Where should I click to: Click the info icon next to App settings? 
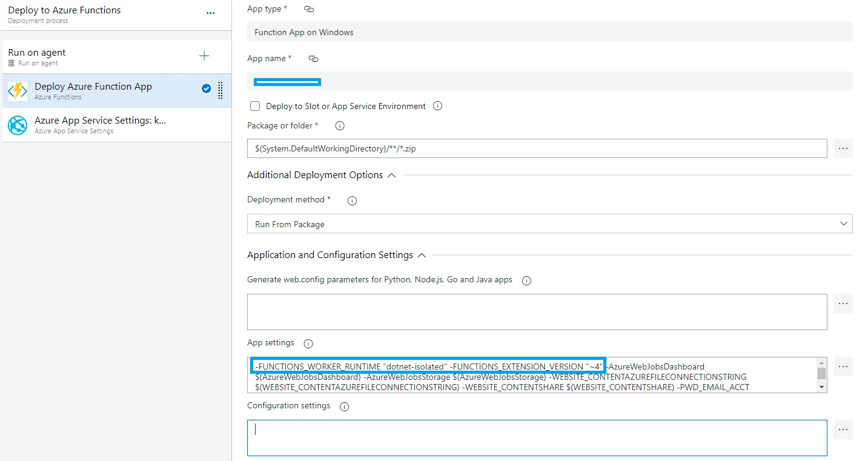coord(308,343)
